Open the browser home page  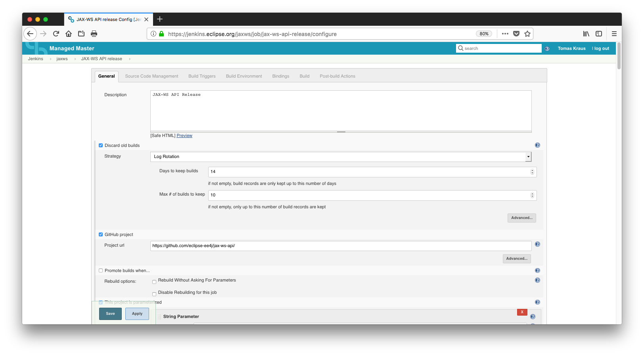pos(69,34)
